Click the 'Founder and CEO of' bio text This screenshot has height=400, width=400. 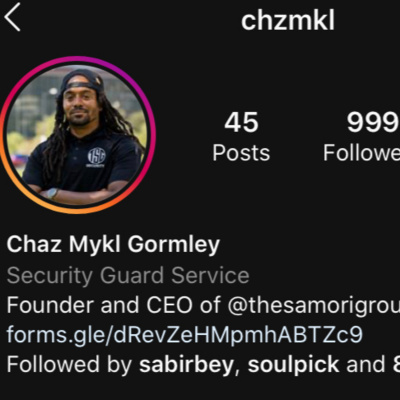[x=113, y=305]
